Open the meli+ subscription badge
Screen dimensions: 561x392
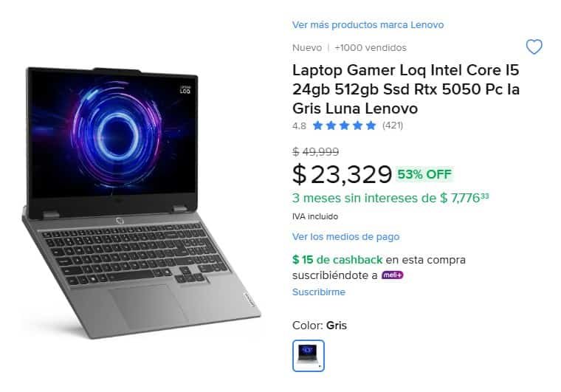tap(393, 275)
